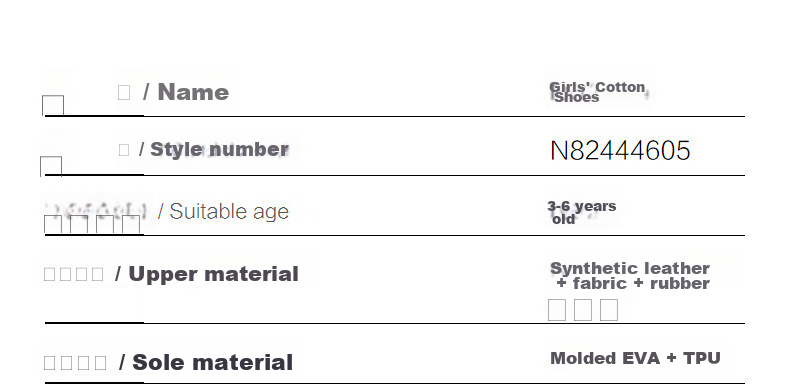790x384 pixels.
Task: Click the small box right before "/ Style number"
Action: point(124,150)
